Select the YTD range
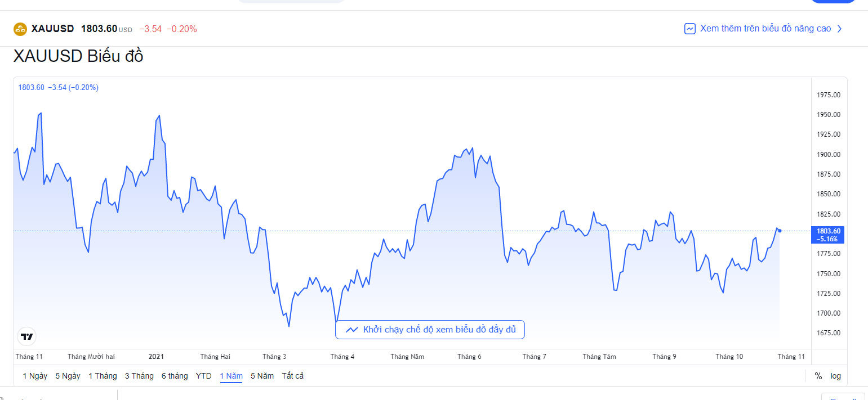Viewport: 868px width, 400px height. [x=204, y=376]
